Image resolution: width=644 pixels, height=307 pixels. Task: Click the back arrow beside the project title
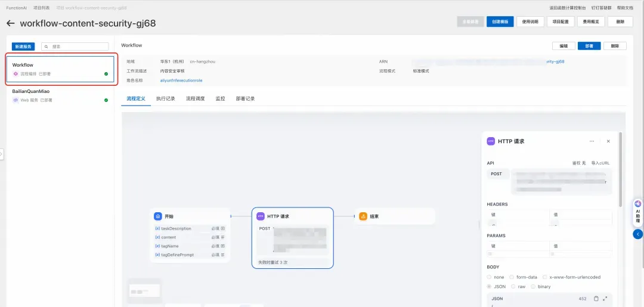coord(11,23)
